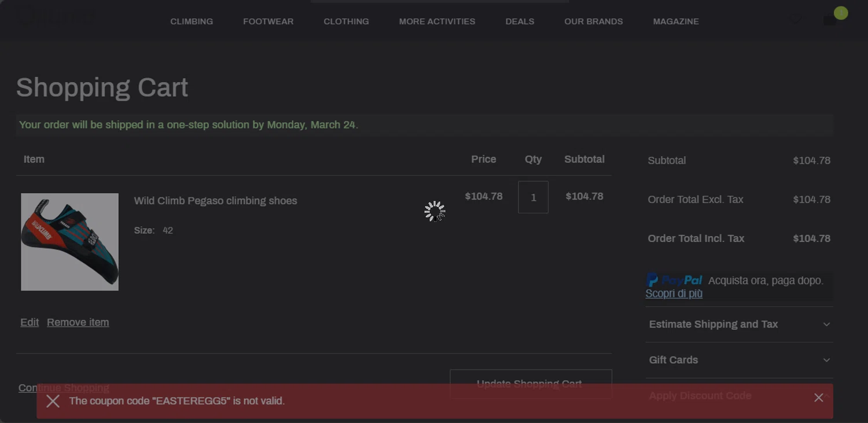Click the Wild Climb Pegaso shoe thumbnail
The height and width of the screenshot is (423, 868).
pos(69,242)
